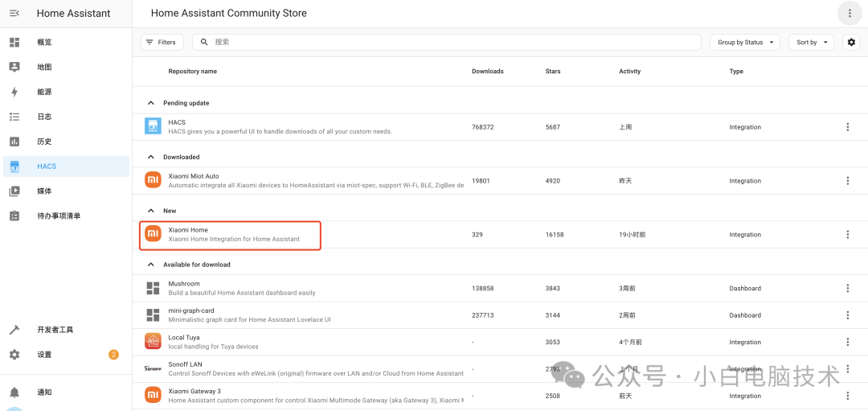Click the 历史 chart icon
Screen dimensions: 868x411
pyautogui.click(x=14, y=142)
